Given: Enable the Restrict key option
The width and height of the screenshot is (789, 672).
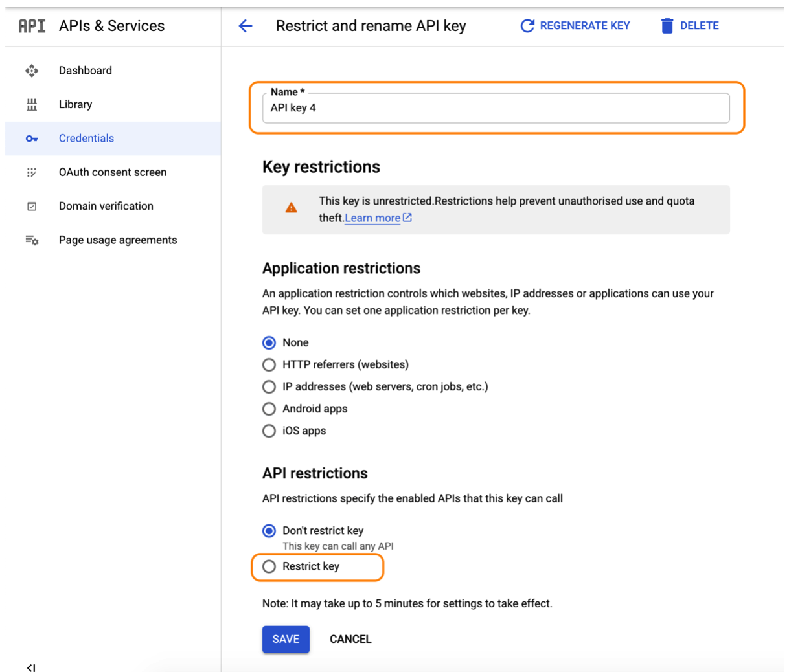Looking at the screenshot, I should [x=269, y=566].
